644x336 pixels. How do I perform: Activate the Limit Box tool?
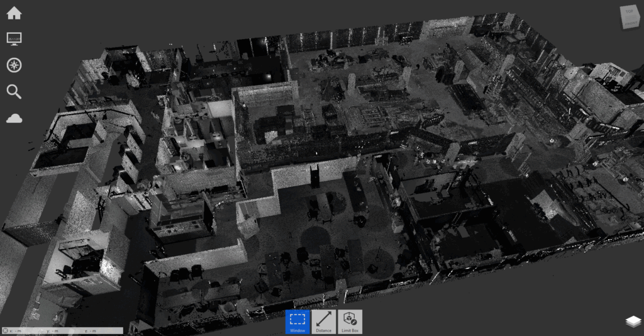tap(350, 322)
